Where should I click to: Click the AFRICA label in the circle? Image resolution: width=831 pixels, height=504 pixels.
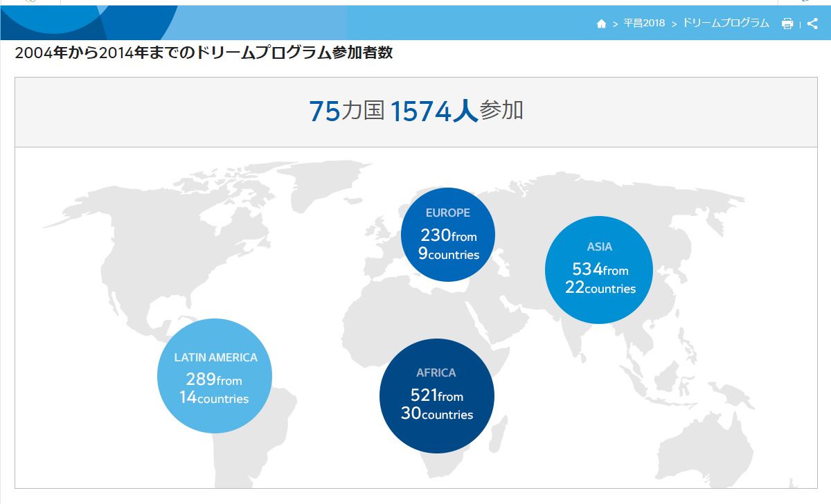pos(436,373)
